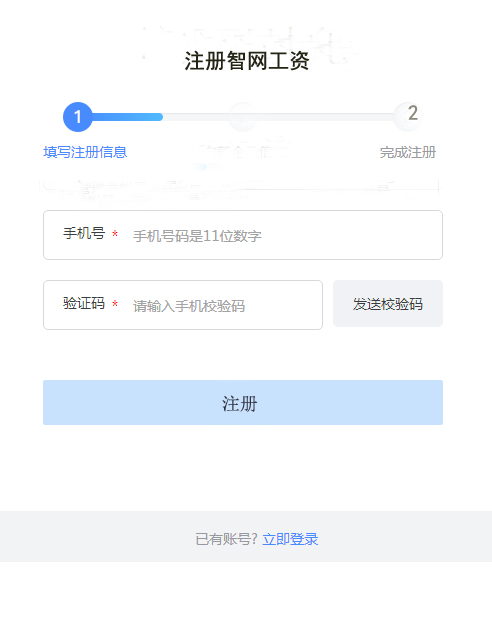The image size is (492, 623).
Task: Click the 已有账号? text
Action: [x=227, y=539]
